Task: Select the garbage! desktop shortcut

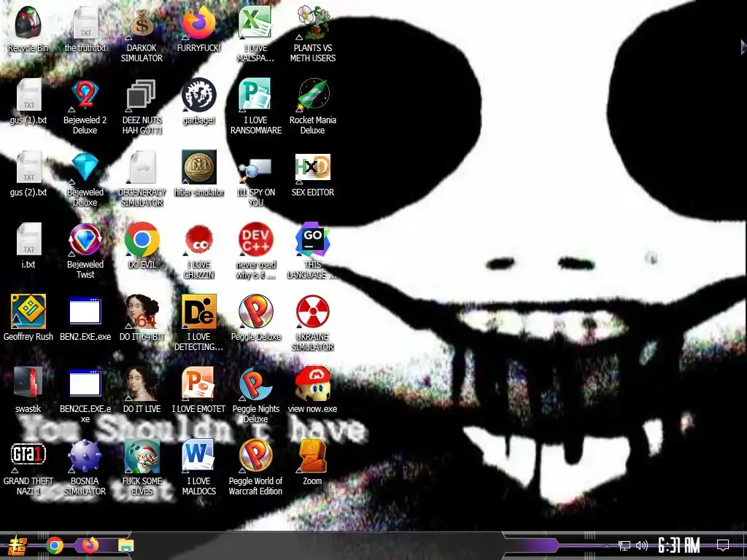Action: (199, 96)
